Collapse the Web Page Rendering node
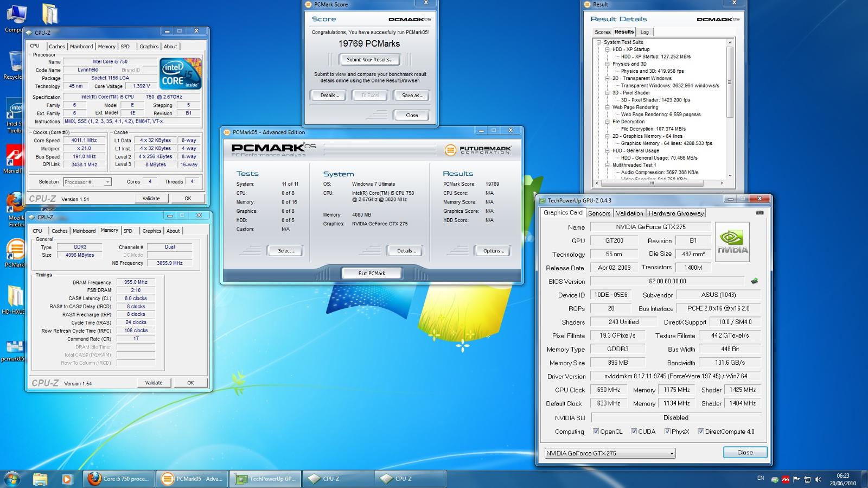 [x=608, y=107]
